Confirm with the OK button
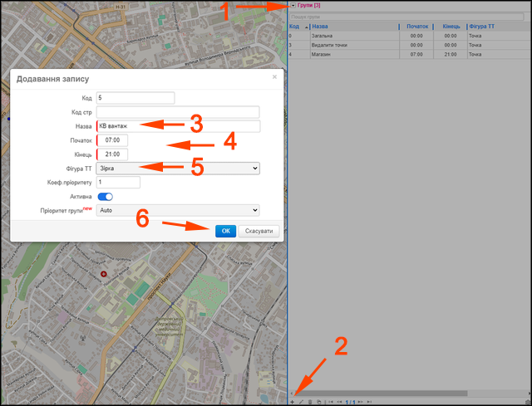 coord(225,231)
